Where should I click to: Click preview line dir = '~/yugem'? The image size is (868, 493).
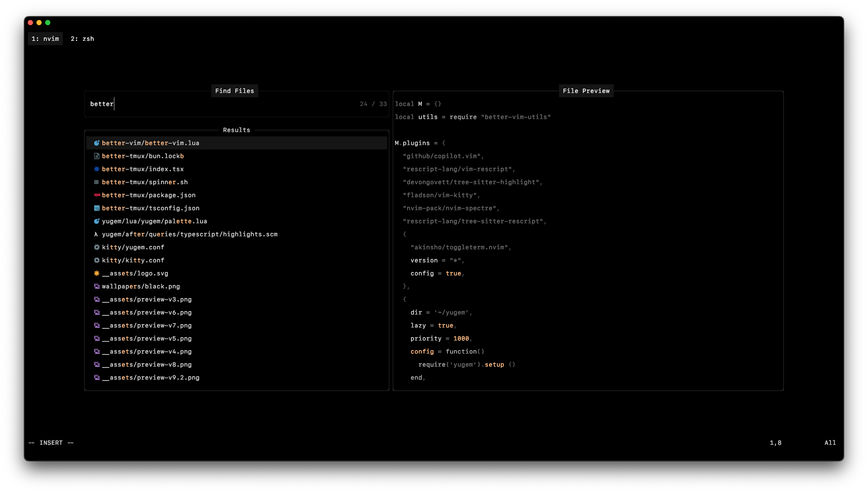point(441,312)
